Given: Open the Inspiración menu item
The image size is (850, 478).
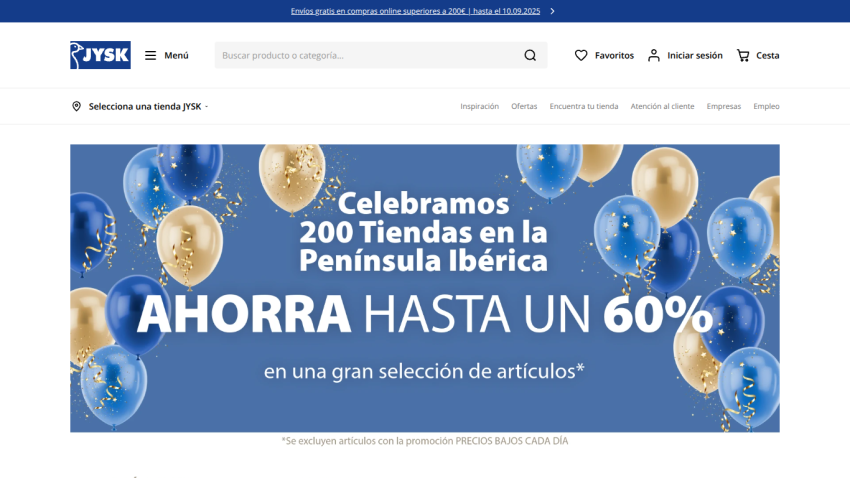Looking at the screenshot, I should pyautogui.click(x=479, y=106).
